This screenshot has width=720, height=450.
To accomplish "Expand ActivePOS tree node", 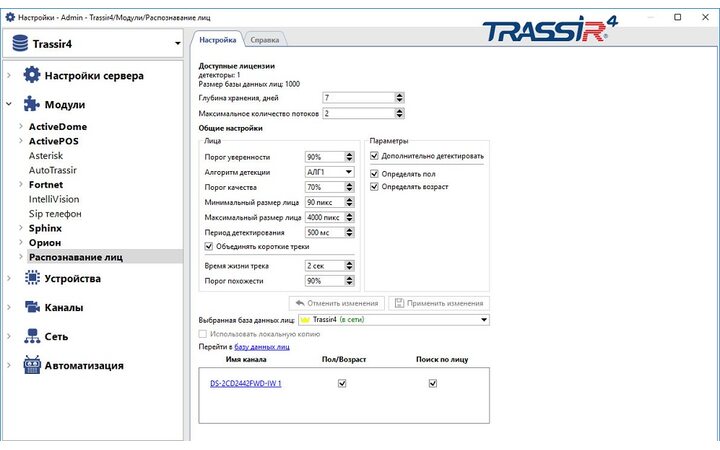I will tap(21, 141).
